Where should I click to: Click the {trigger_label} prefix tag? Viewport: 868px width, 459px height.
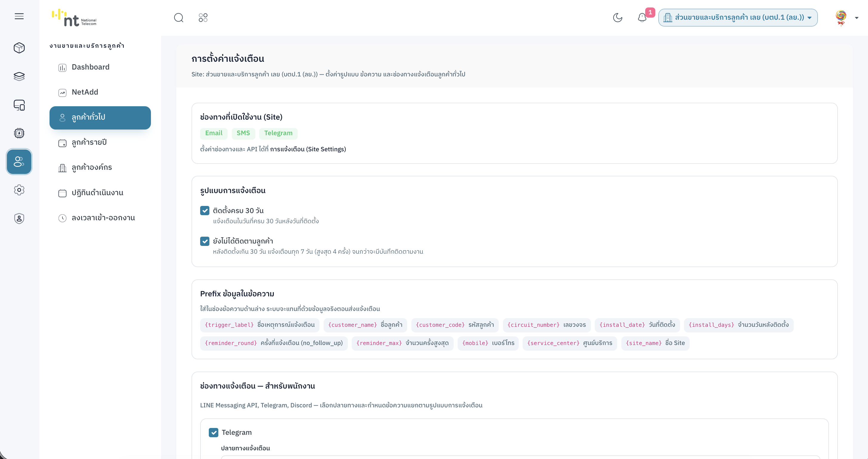260,325
